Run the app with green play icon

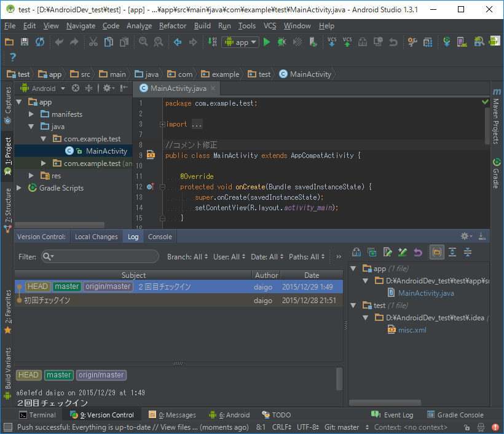point(267,42)
